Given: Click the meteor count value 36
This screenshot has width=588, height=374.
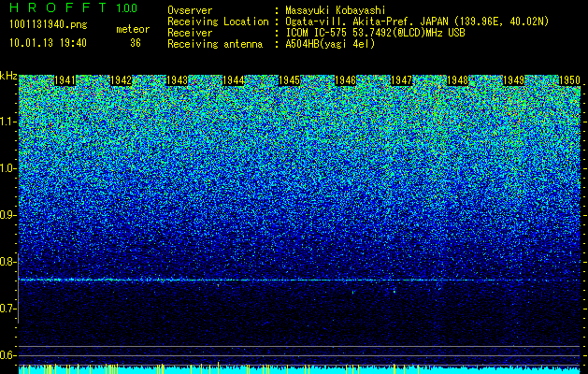Looking at the screenshot, I should point(136,43).
